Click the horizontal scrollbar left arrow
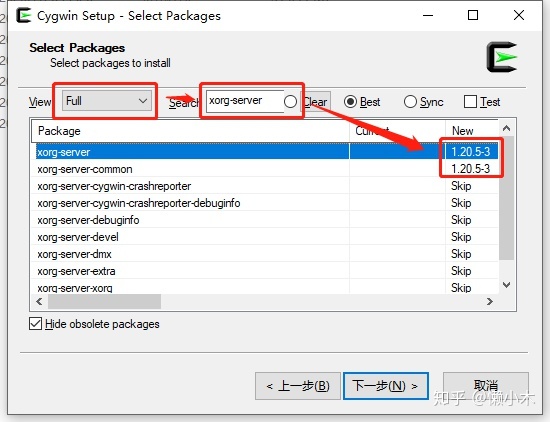 coord(39,301)
